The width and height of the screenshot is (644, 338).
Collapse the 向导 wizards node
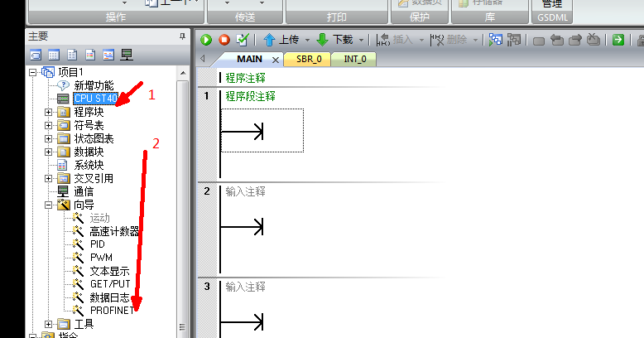pos(49,205)
